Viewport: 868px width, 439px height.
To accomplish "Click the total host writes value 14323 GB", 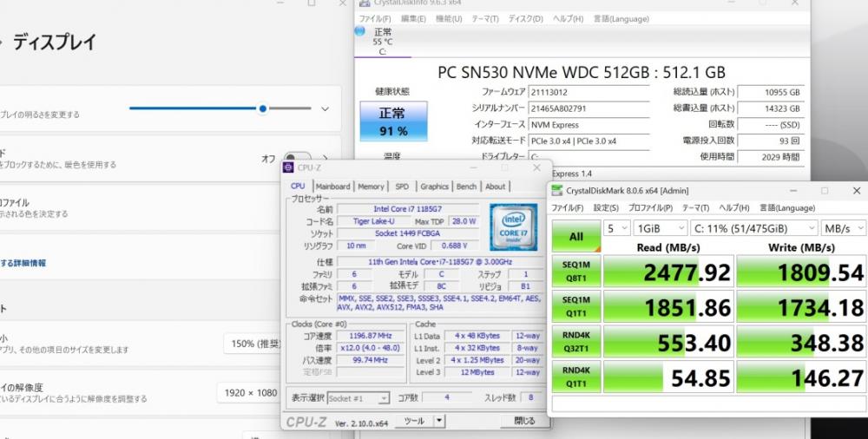I will click(771, 108).
